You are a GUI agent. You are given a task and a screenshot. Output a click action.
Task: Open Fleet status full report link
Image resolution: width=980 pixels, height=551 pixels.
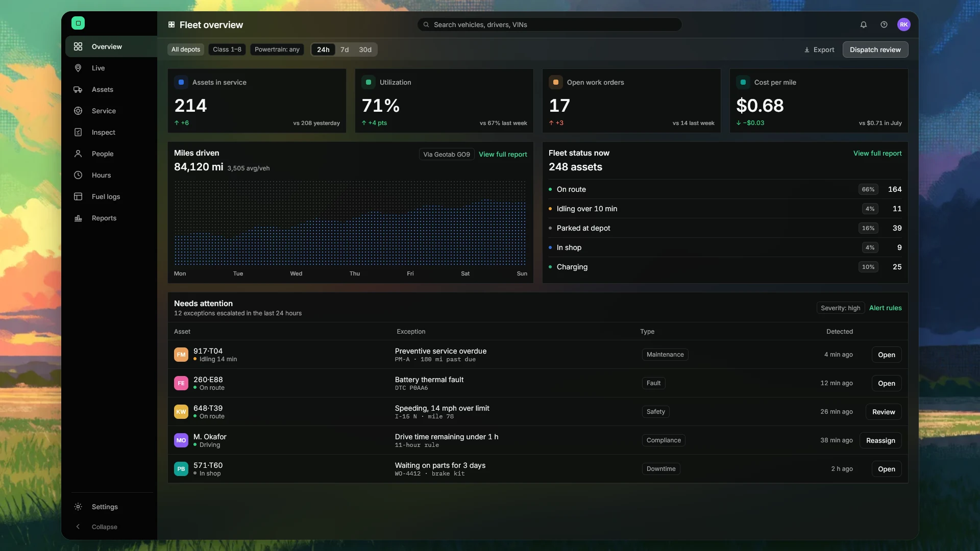877,153
